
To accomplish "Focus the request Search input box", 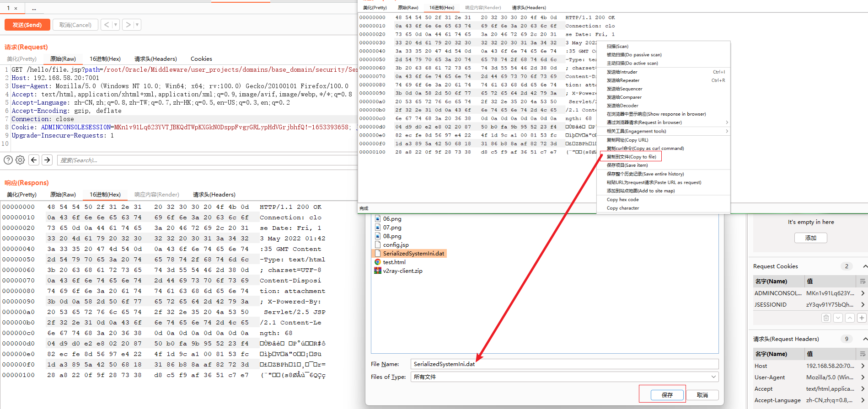I will pyautogui.click(x=207, y=160).
